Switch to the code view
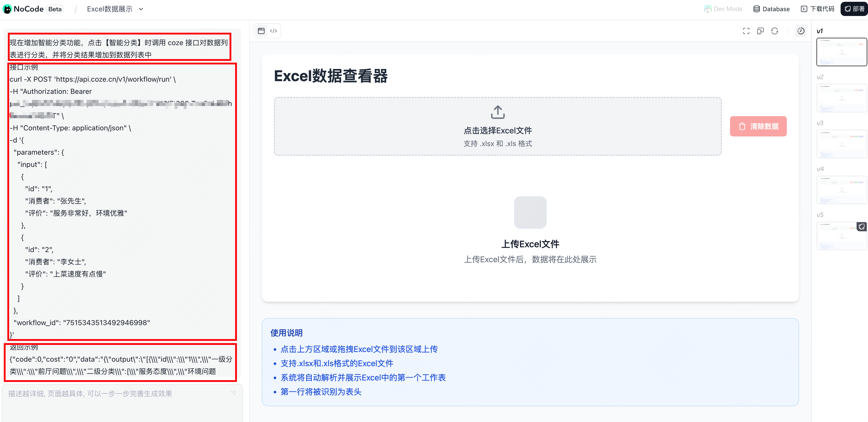Image resolution: width=868 pixels, height=422 pixels. coord(273,31)
